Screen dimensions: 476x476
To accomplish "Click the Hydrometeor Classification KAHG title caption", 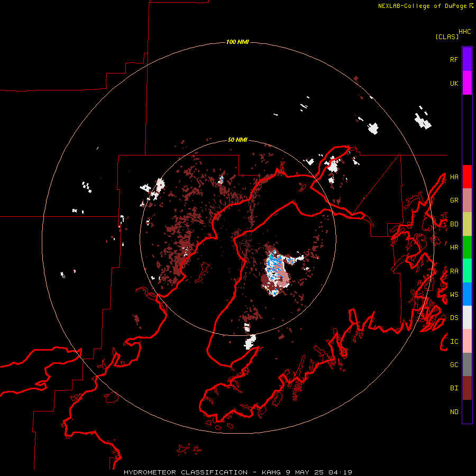I will [x=237, y=472].
